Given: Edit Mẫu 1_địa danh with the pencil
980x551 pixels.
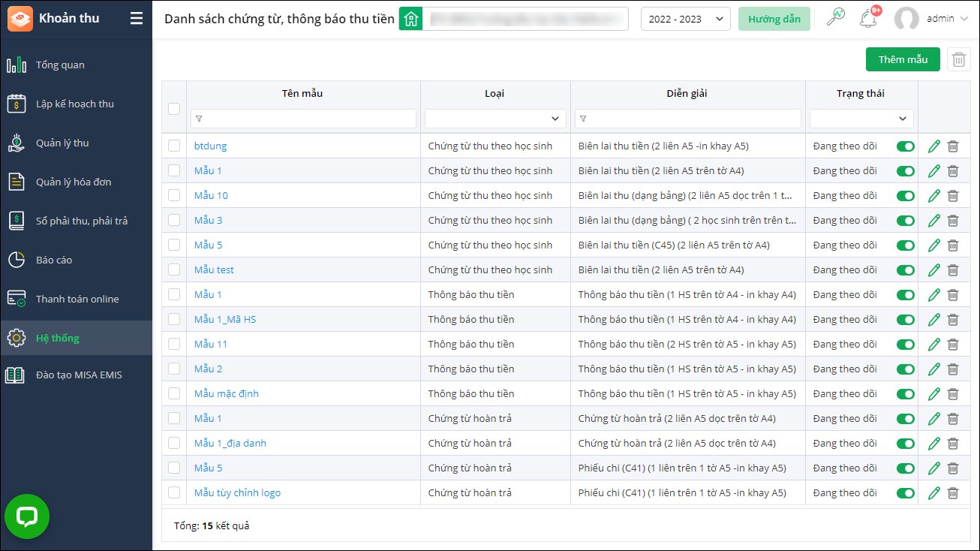Looking at the screenshot, I should tap(934, 444).
